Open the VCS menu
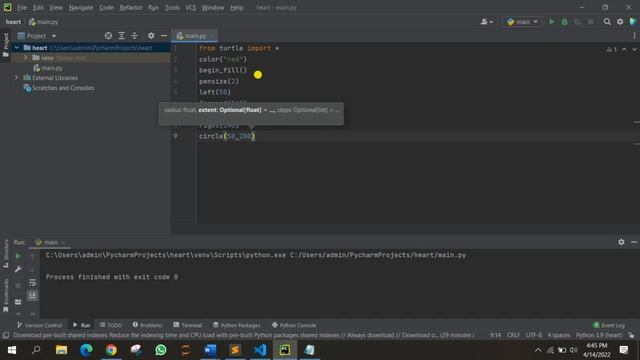Viewport: 640px width, 360px height. click(x=191, y=7)
